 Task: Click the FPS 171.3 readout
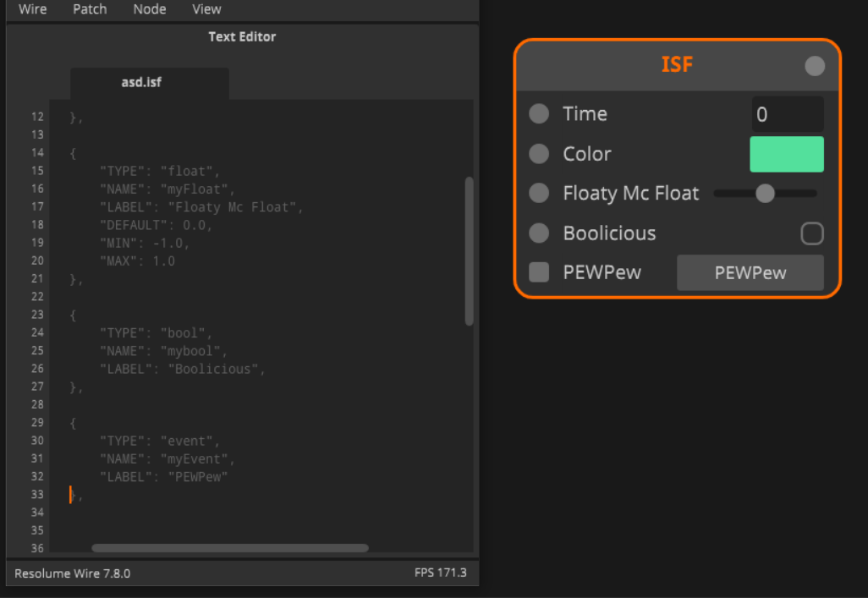click(441, 573)
